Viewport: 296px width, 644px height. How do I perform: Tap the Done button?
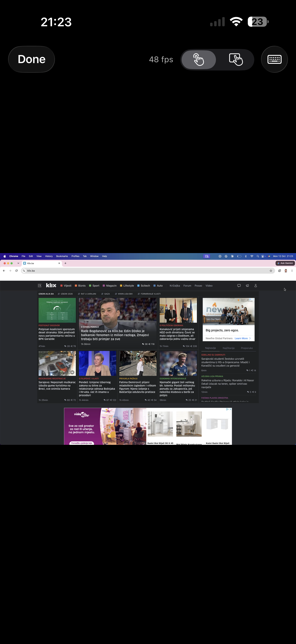click(31, 59)
